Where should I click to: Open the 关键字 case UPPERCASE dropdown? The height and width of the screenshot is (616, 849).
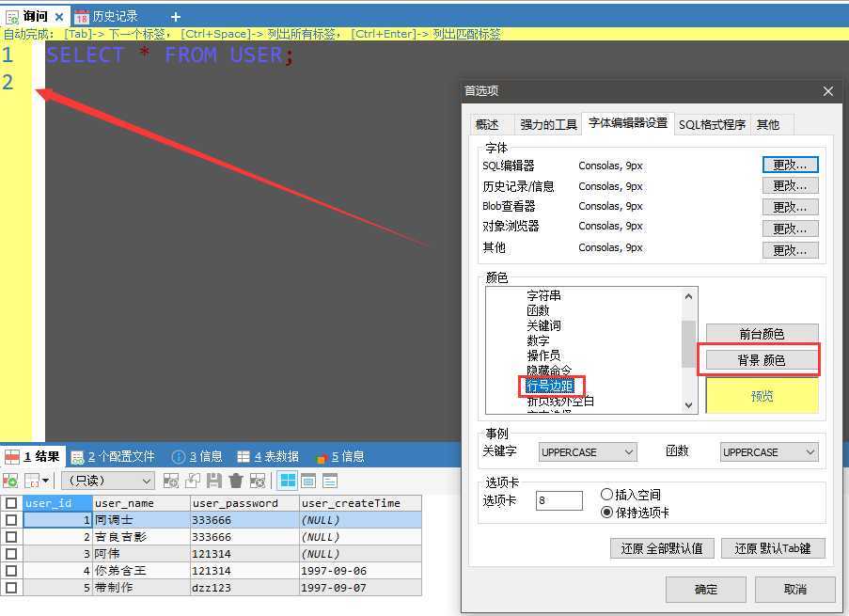(588, 451)
